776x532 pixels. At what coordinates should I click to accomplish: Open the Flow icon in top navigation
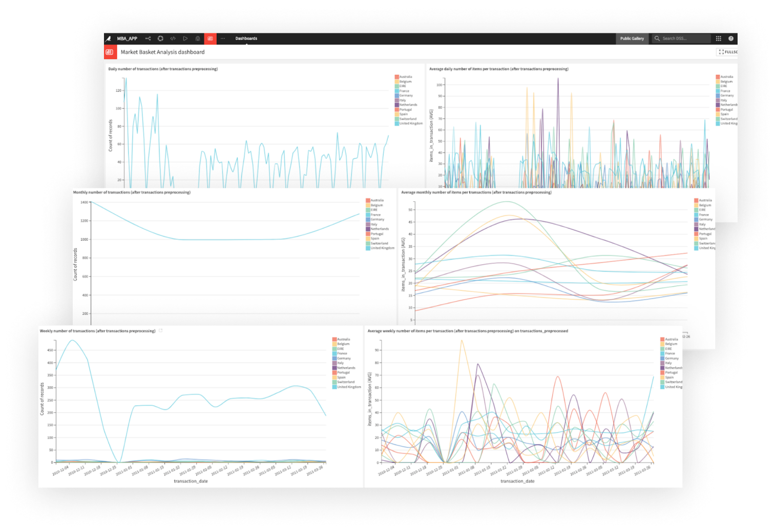coord(148,38)
